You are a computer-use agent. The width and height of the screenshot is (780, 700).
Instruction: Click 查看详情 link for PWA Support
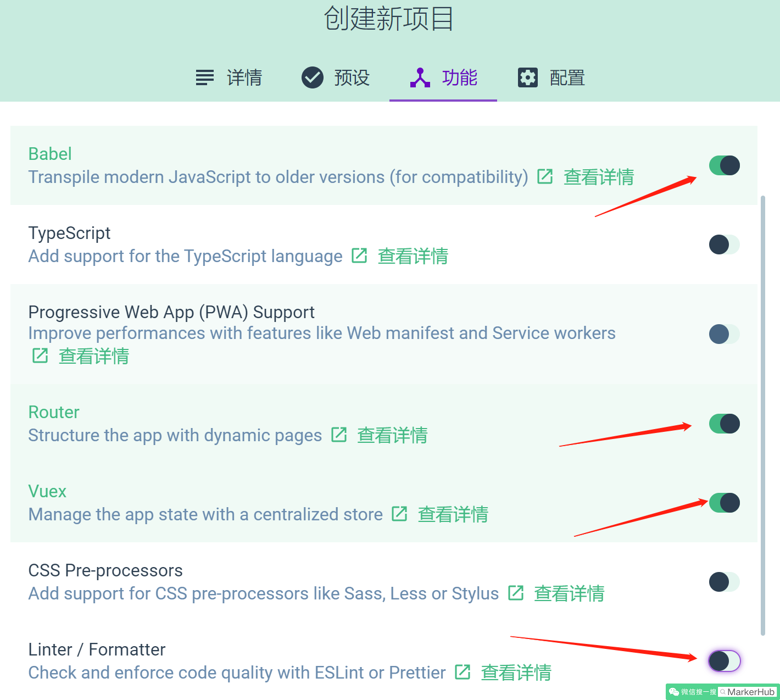point(94,356)
